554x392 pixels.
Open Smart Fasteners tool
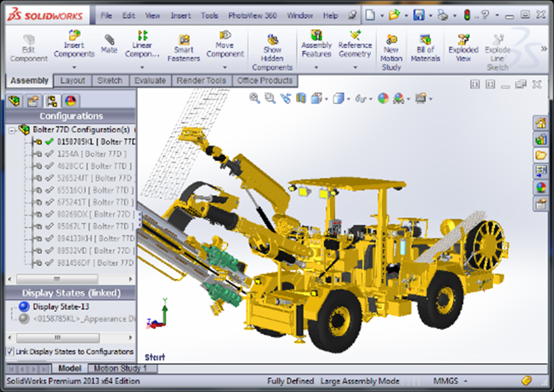pyautogui.click(x=184, y=48)
